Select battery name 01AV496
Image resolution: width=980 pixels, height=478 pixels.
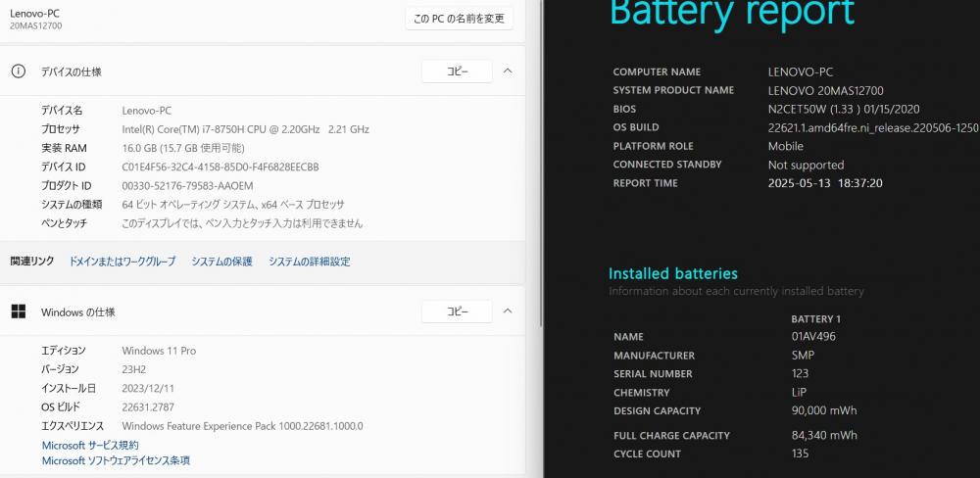tap(813, 336)
